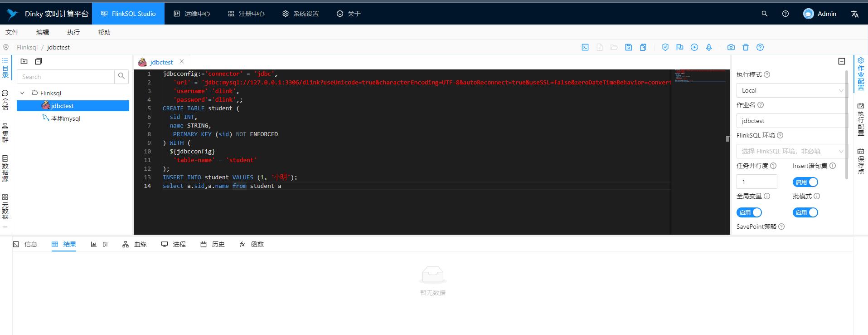Viewport: 868px width, 335px height.
Task: Open 执行配置 side tab on right
Action: 861,120
